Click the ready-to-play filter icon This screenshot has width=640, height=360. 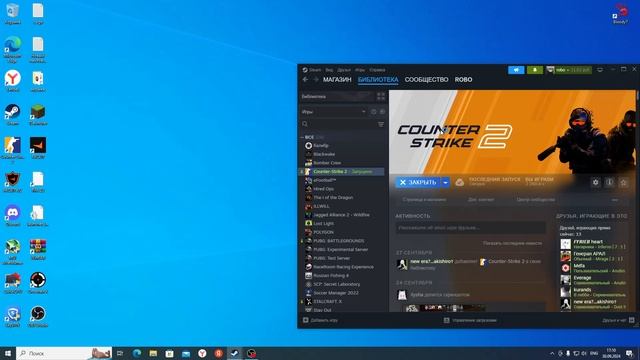tap(382, 111)
